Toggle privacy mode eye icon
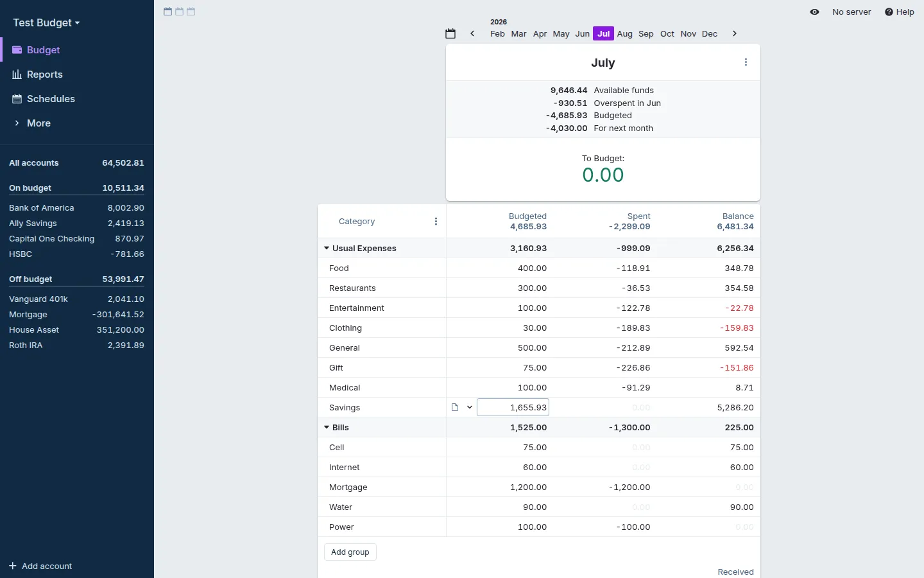Viewport: 924px width, 578px height. click(x=814, y=12)
